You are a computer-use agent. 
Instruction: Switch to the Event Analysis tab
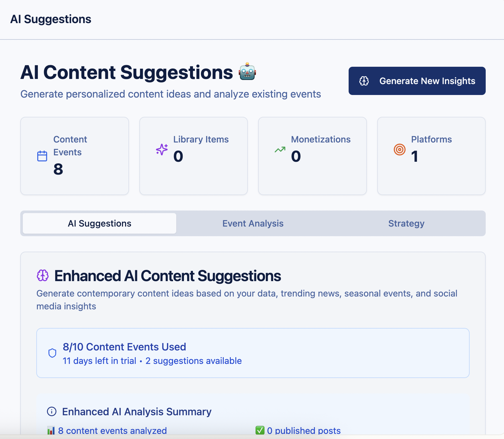[x=253, y=223]
